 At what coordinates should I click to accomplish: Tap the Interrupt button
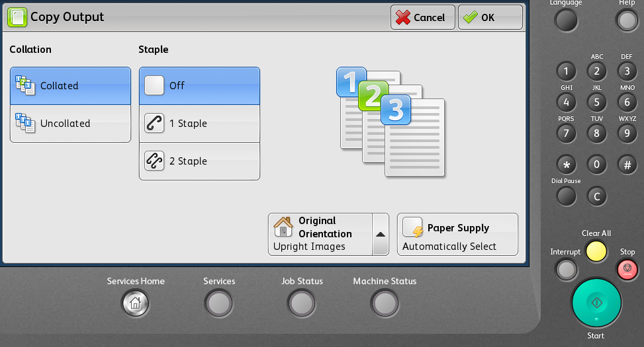566,270
